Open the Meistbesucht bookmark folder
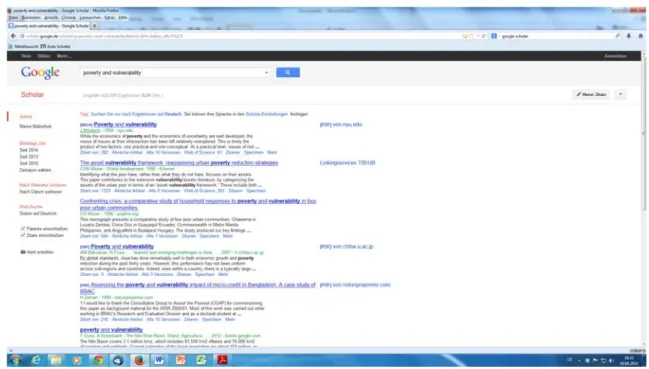 click(24, 46)
